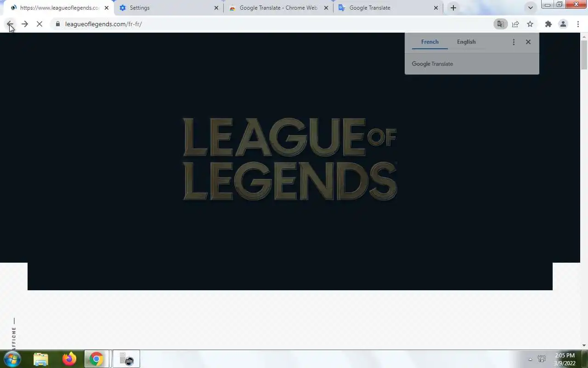Close the League of Legends tab
The width and height of the screenshot is (588, 368).
pos(107,8)
